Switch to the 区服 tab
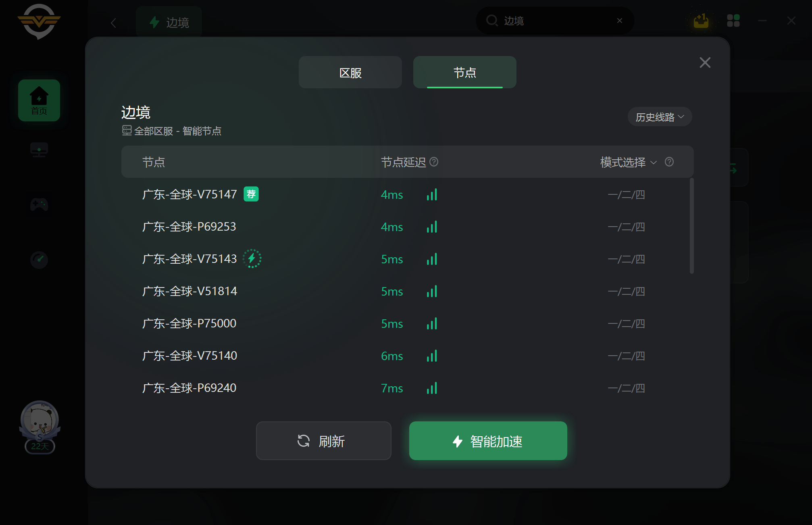812x525 pixels. (350, 72)
